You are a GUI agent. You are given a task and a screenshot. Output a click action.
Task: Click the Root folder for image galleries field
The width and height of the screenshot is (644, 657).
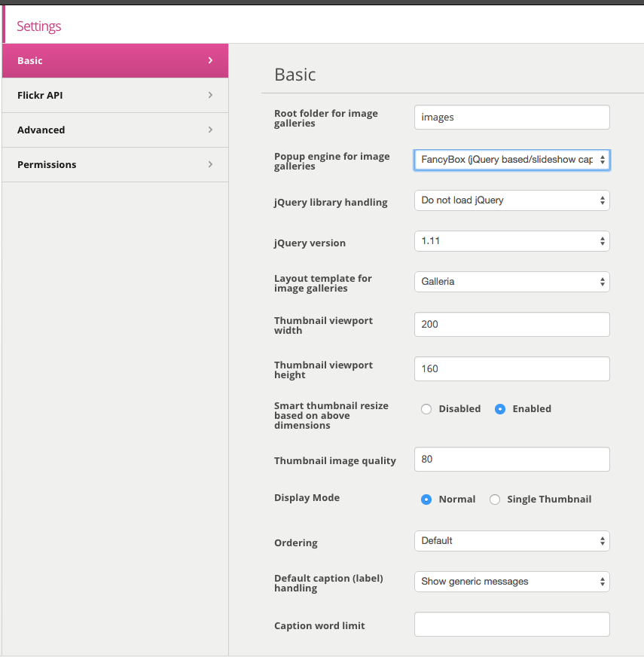(512, 118)
